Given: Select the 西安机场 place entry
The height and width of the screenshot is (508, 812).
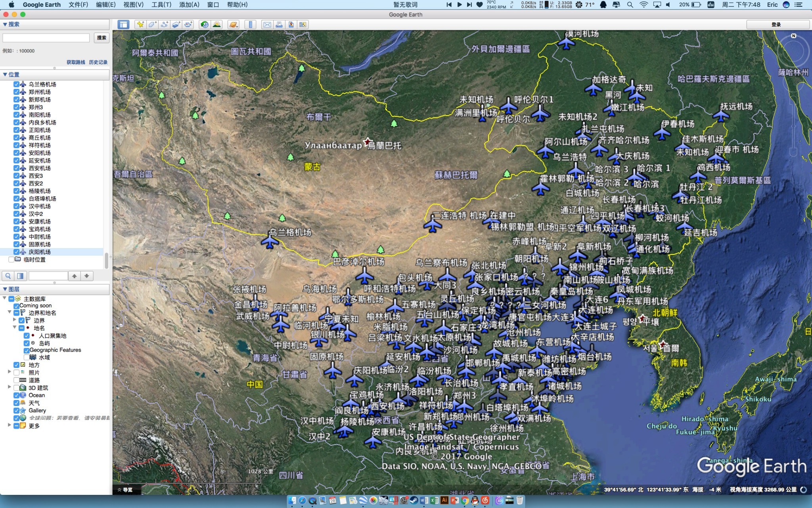Looking at the screenshot, I should [40, 168].
